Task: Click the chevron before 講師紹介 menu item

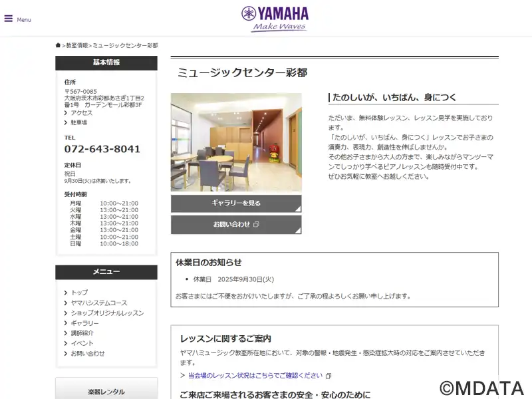Action: click(x=66, y=334)
